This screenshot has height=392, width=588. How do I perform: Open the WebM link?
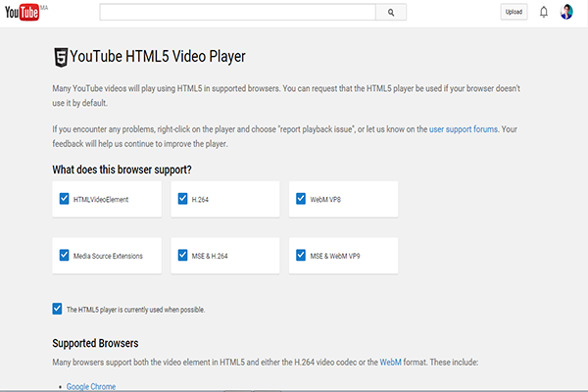[x=390, y=363]
